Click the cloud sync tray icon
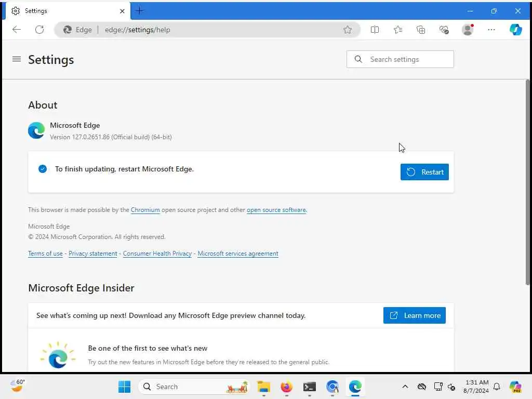532x399 pixels. (422, 387)
